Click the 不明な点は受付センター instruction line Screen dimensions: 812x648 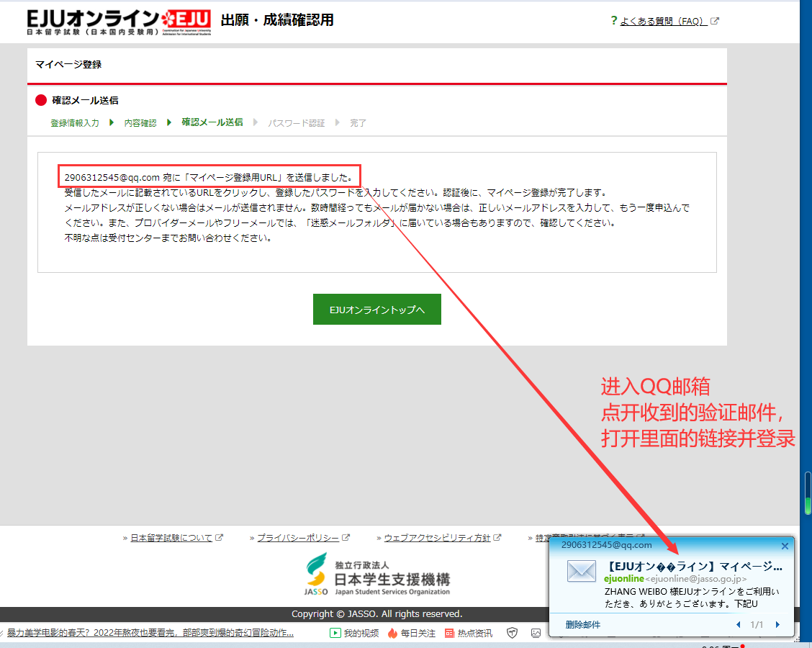coord(168,238)
